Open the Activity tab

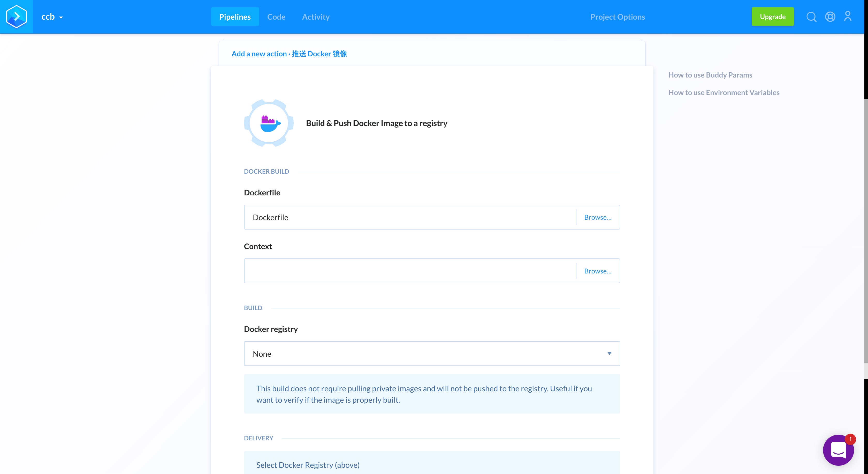click(x=315, y=17)
